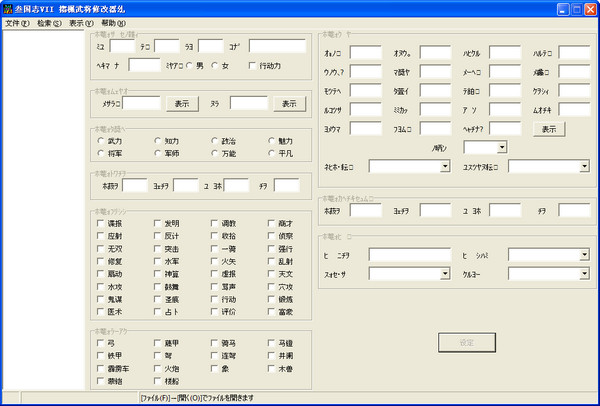
Task: Select the 男 radio button
Action: (189, 65)
